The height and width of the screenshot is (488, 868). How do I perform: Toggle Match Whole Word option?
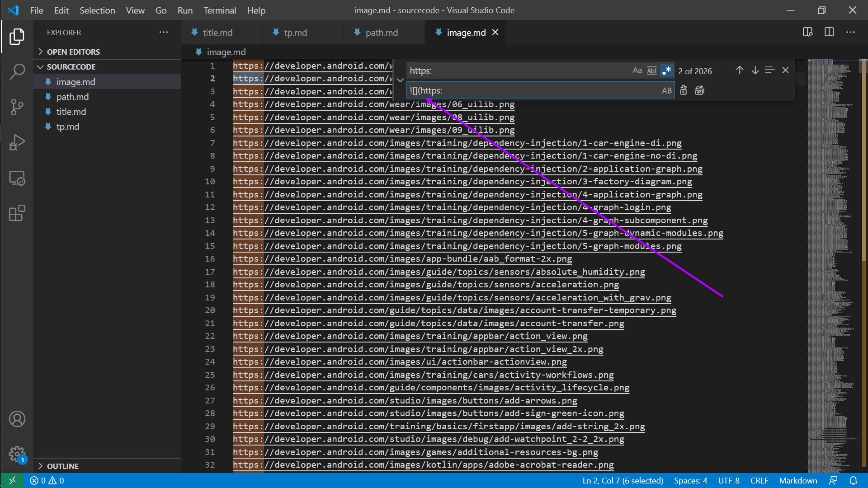651,70
